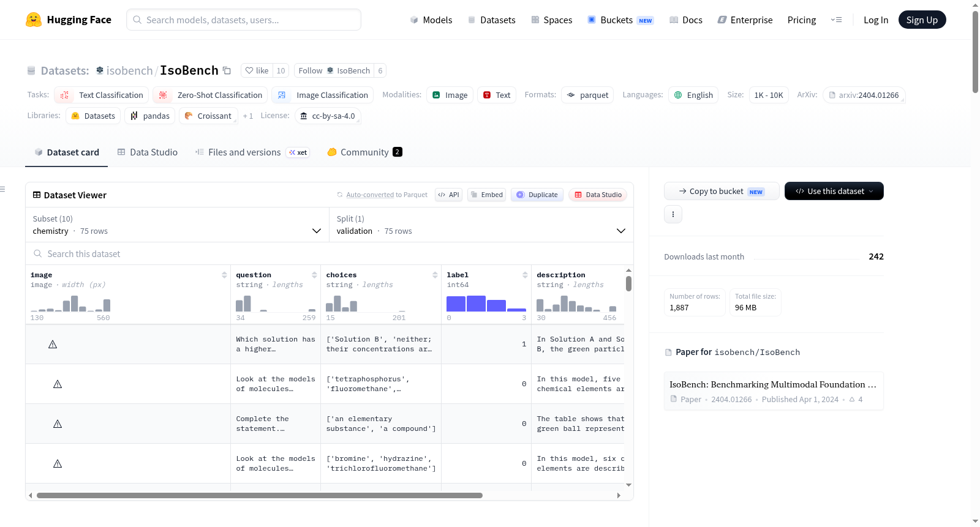The width and height of the screenshot is (980, 527).
Task: Click warning icon in 'bromine' row
Action: pyautogui.click(x=58, y=463)
